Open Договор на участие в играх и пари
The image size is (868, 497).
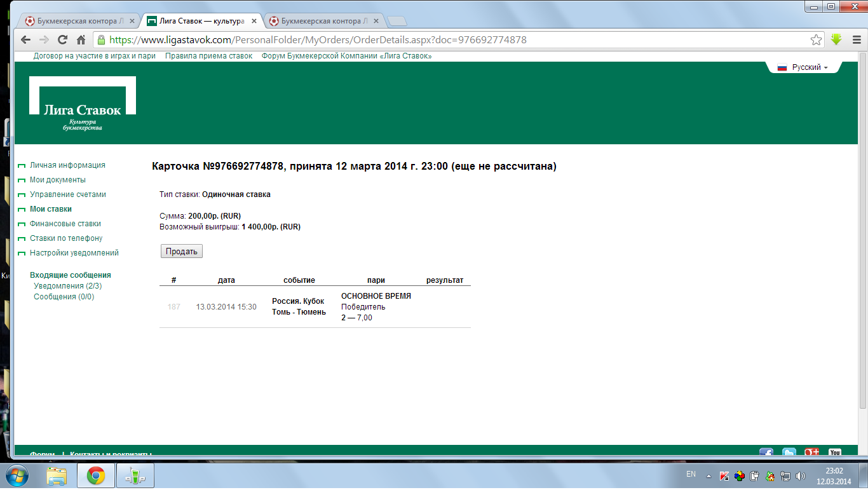[95, 56]
